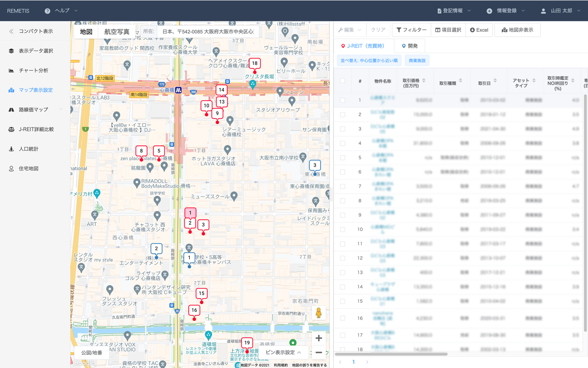Check the checkbox for row 8

343,201
